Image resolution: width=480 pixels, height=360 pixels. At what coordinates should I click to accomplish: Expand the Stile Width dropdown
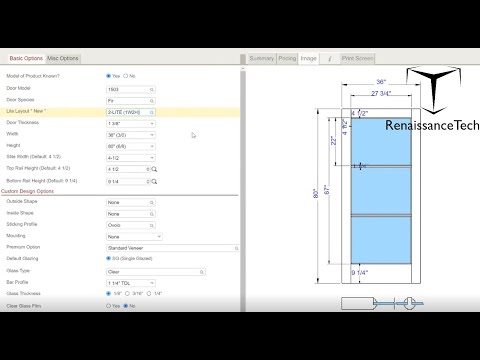point(131,158)
